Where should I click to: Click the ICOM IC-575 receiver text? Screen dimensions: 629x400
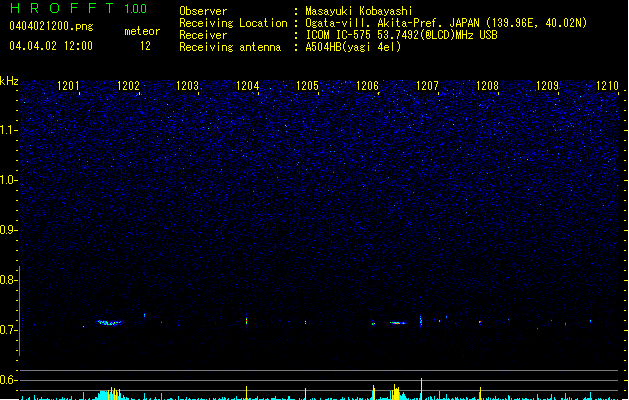[x=401, y=35]
